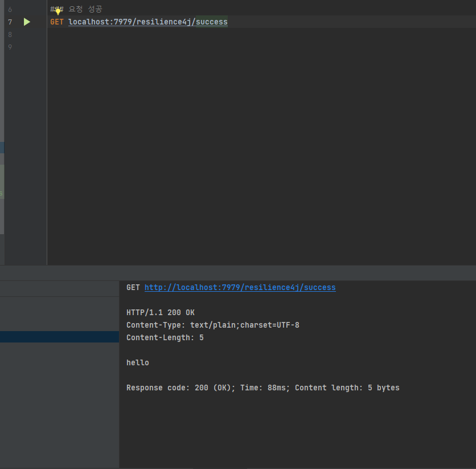Screen dimensions: 476x469
Task: Click the '요청 성공' comment text
Action: [85, 9]
